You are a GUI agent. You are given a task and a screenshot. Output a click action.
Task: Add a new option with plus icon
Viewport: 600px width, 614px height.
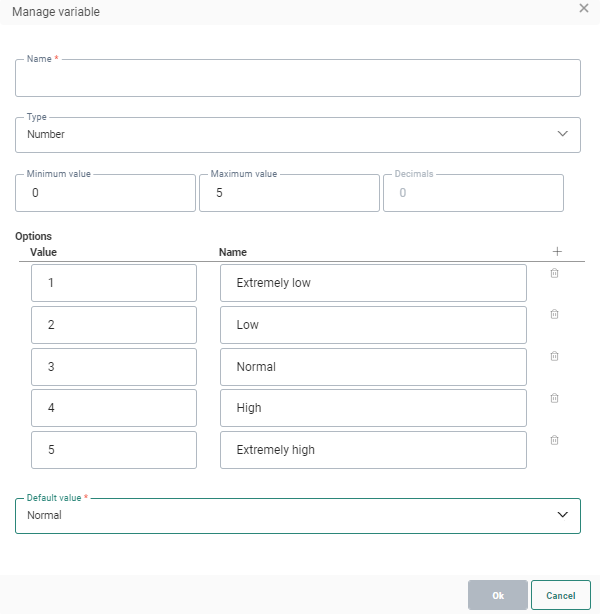click(557, 251)
